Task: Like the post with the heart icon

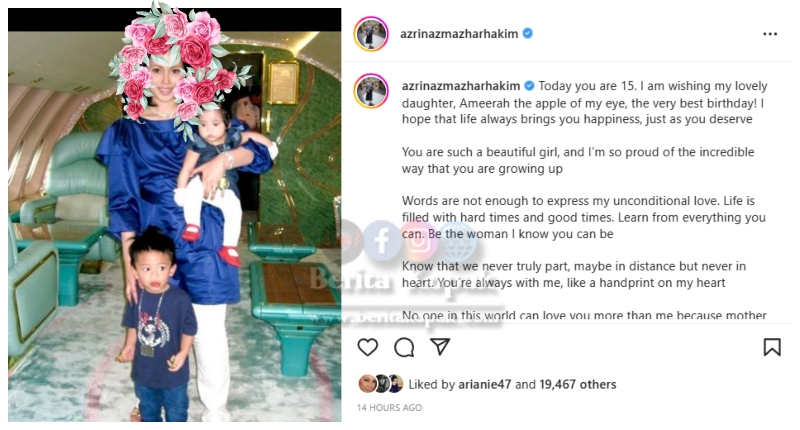Action: (367, 347)
